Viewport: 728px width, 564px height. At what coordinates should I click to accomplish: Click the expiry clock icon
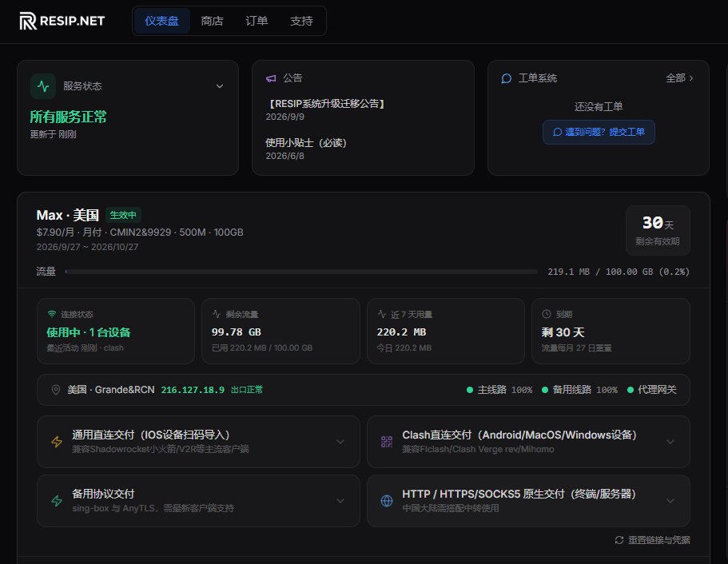547,314
